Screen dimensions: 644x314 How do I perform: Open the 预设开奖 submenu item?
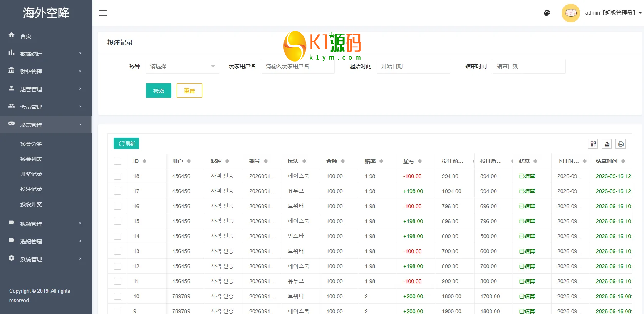point(31,204)
